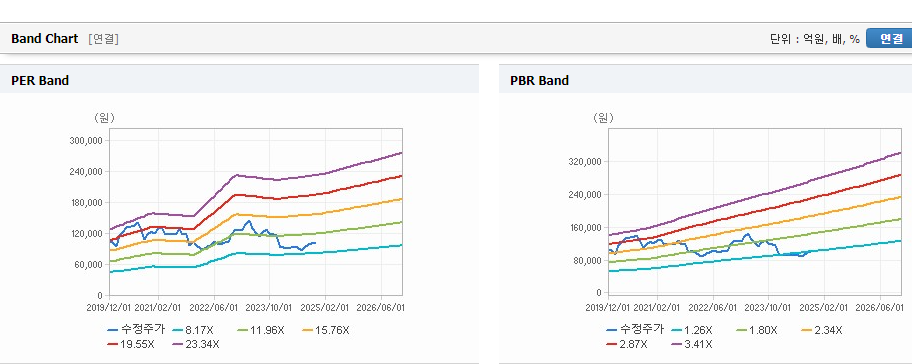Toggle 수정주가 legend in PER Band chart
This screenshot has height=364, width=912.
click(136, 330)
